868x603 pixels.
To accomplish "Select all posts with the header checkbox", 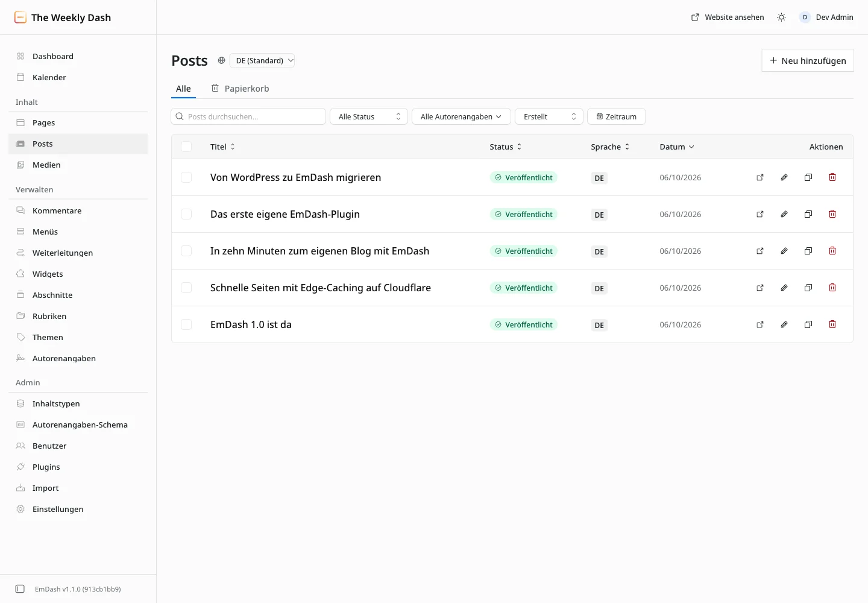I will click(186, 147).
